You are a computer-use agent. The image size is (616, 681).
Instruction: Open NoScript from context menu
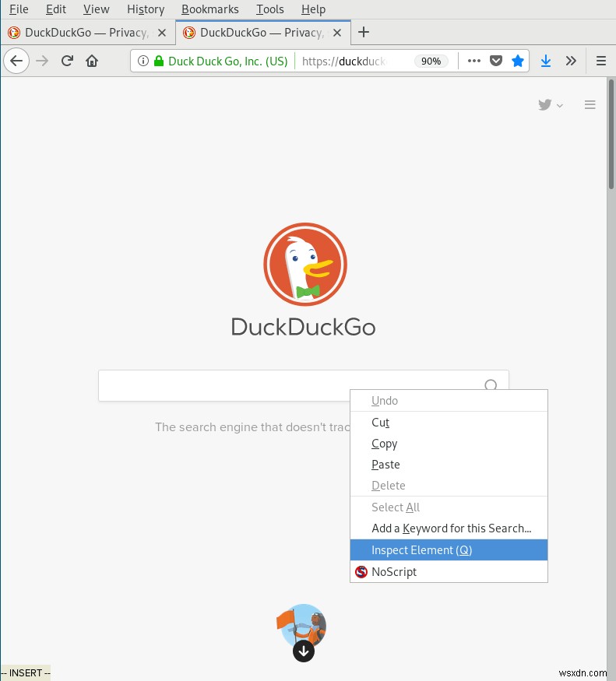(449, 571)
